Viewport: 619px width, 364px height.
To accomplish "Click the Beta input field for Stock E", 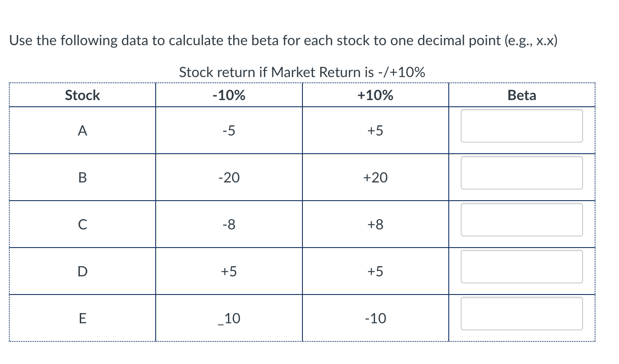I will [521, 314].
